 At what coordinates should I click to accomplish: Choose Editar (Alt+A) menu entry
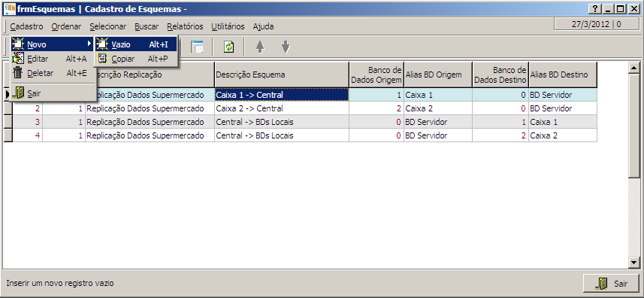click(52, 59)
